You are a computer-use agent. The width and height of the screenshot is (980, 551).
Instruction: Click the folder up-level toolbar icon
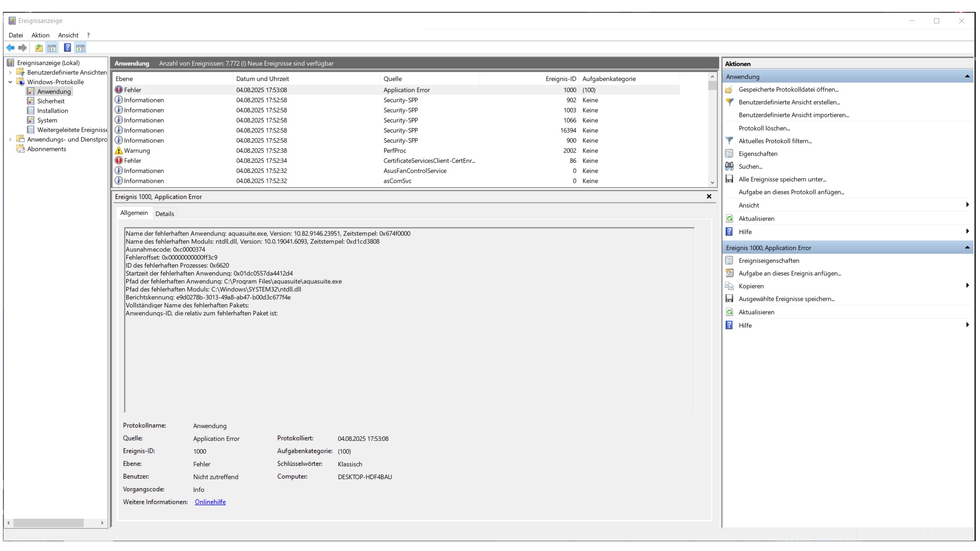(39, 48)
